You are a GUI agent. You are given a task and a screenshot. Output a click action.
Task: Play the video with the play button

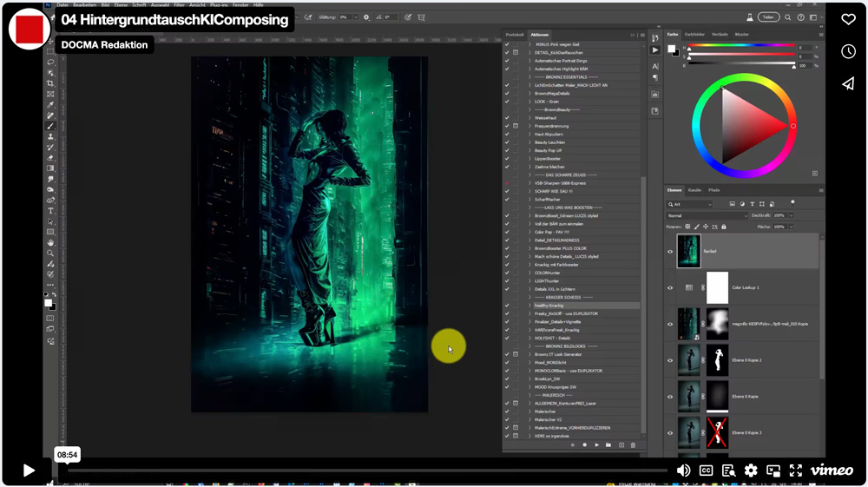click(29, 471)
